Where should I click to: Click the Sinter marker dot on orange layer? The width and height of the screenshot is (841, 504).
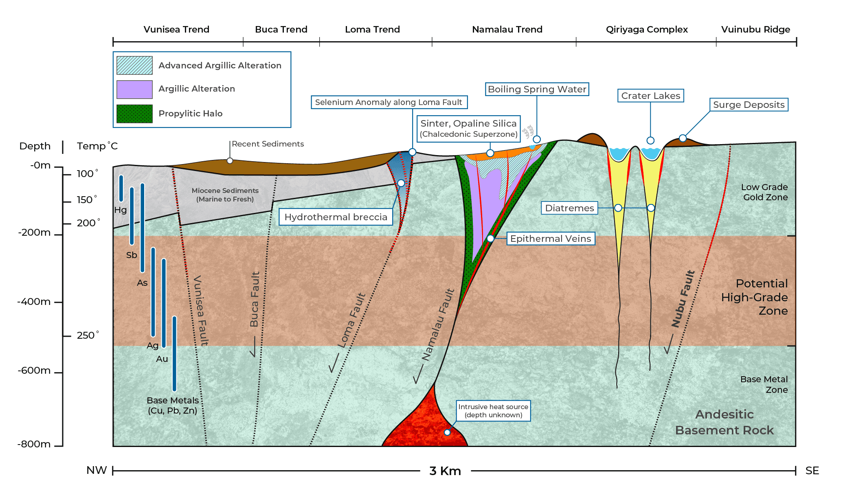[x=490, y=153]
